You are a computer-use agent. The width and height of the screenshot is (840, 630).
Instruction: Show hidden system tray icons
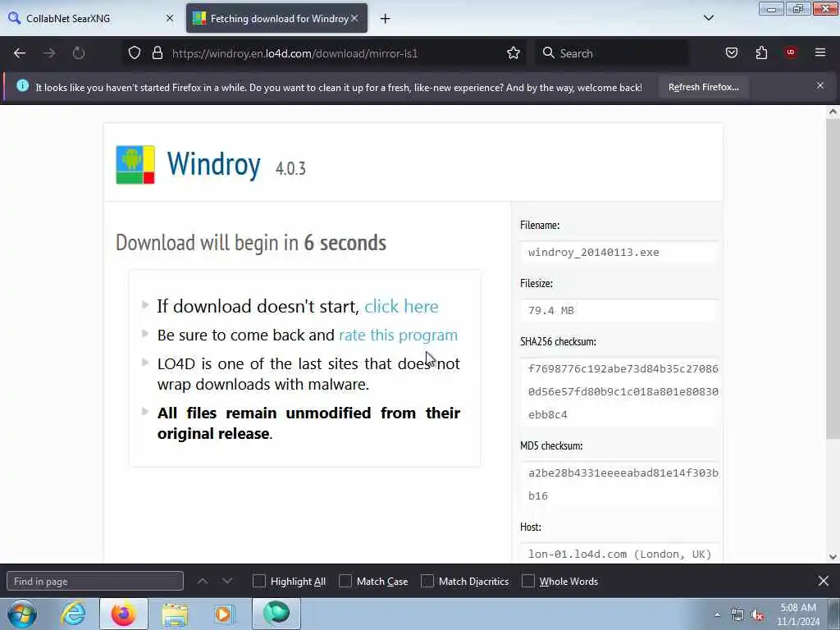pos(717,614)
